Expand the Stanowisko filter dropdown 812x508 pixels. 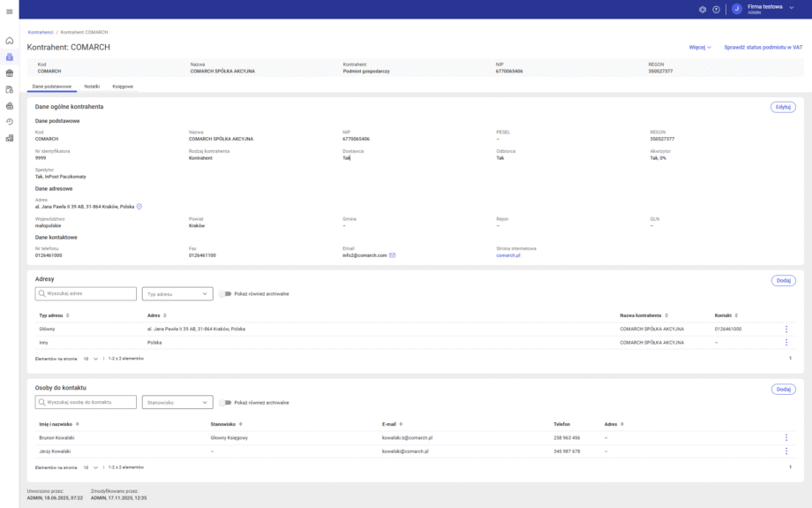pos(177,402)
